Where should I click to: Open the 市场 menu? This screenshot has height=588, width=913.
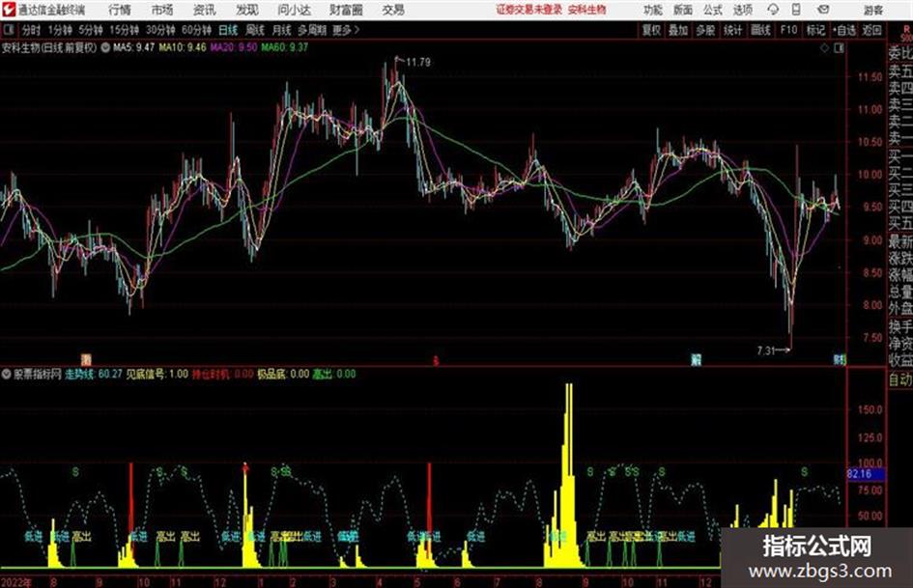click(162, 10)
